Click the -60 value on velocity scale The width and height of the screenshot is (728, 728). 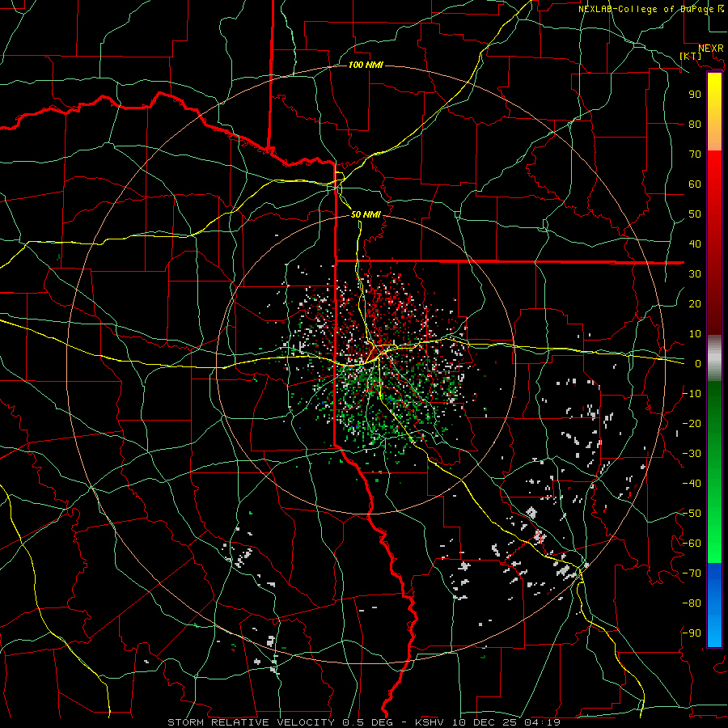coord(692,544)
